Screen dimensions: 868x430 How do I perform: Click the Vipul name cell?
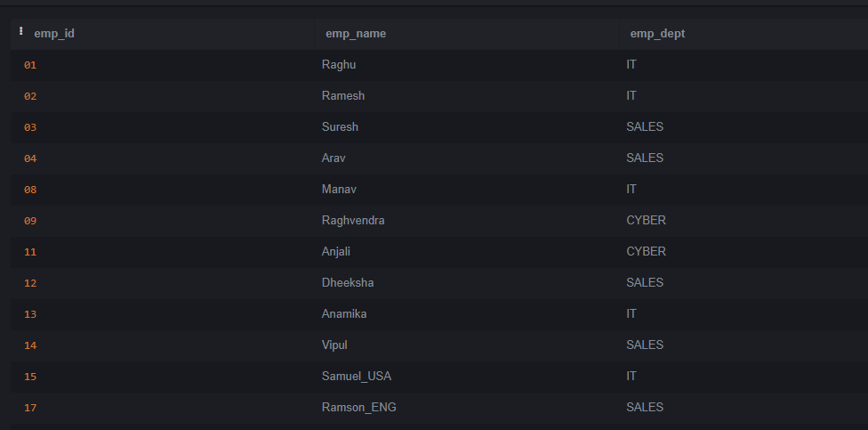point(335,345)
